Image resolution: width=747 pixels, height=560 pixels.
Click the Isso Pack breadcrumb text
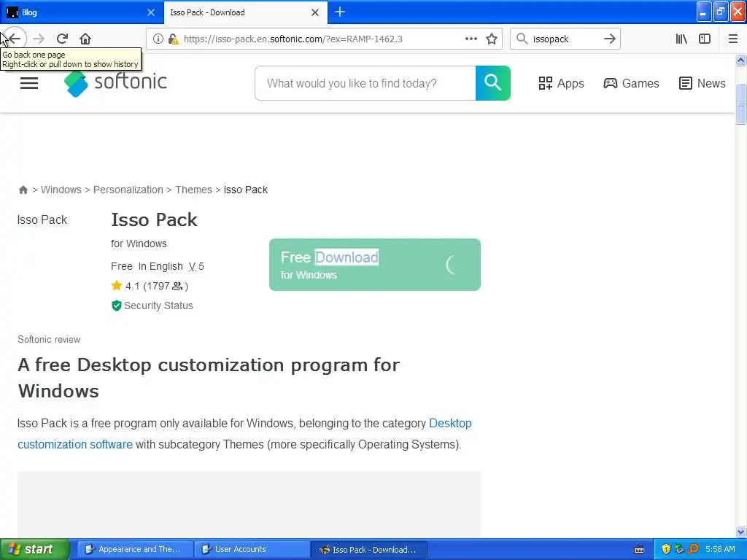tap(246, 190)
